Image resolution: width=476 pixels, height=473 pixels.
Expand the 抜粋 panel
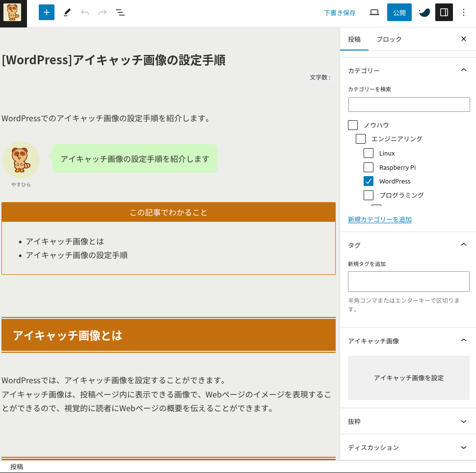(x=409, y=421)
